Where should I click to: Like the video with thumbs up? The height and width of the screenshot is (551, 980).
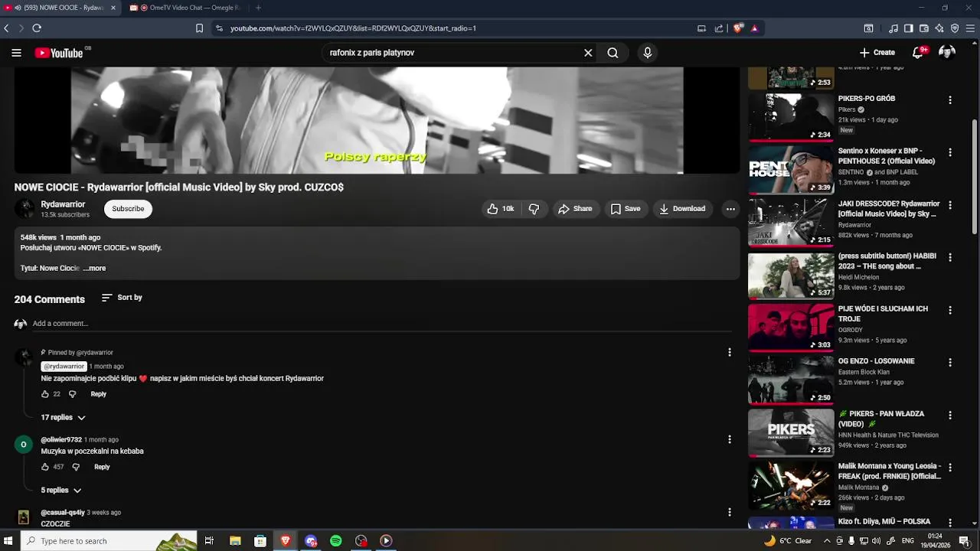point(501,209)
